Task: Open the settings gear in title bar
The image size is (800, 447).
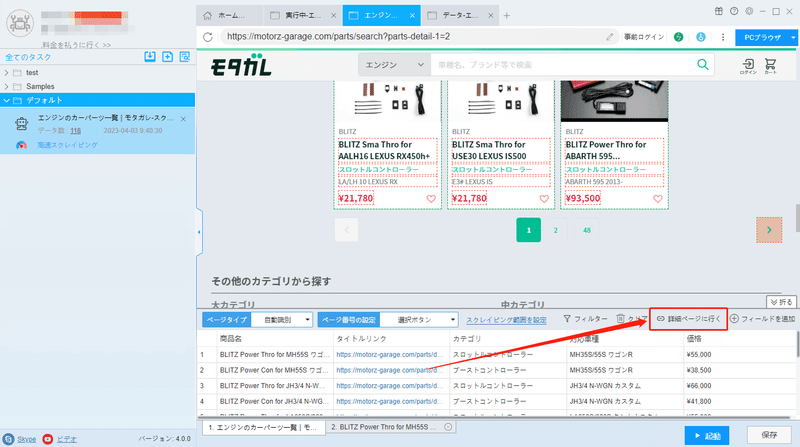Action: point(749,11)
